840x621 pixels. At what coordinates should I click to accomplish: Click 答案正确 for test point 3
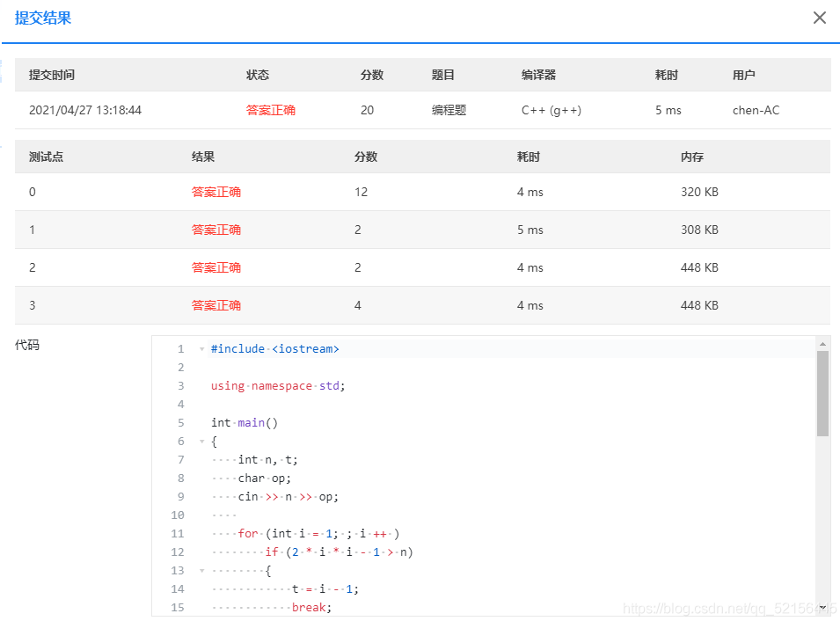[215, 304]
